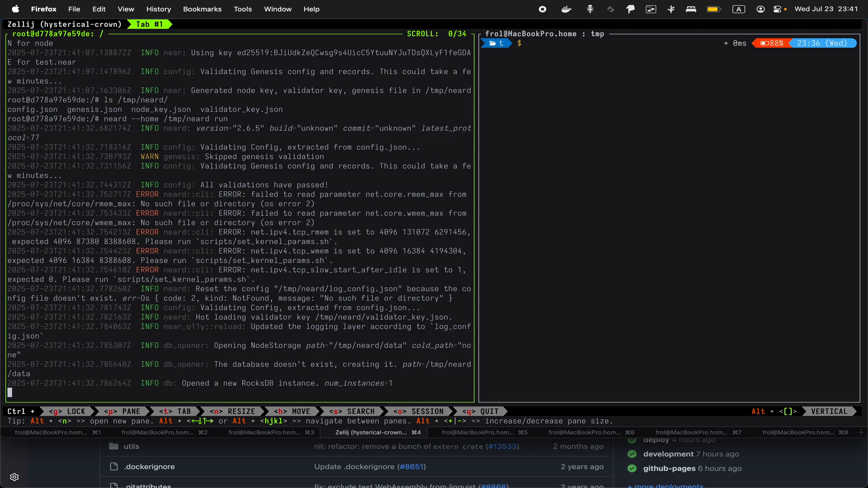Screen dimensions: 868x488
Task: Open the Docker whale menu bar icon
Action: [566, 9]
